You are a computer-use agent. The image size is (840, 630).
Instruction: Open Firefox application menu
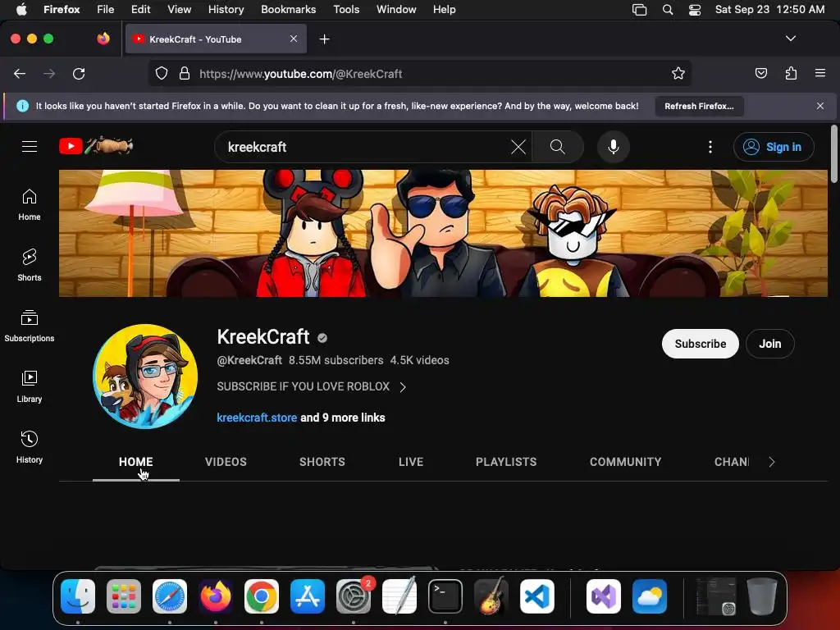[820, 73]
